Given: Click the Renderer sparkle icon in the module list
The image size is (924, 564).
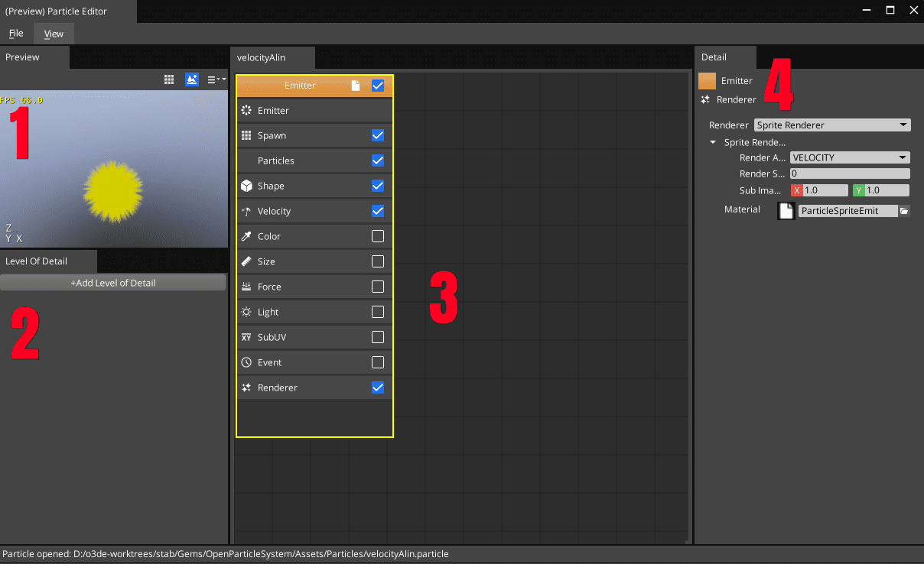Looking at the screenshot, I should (246, 388).
